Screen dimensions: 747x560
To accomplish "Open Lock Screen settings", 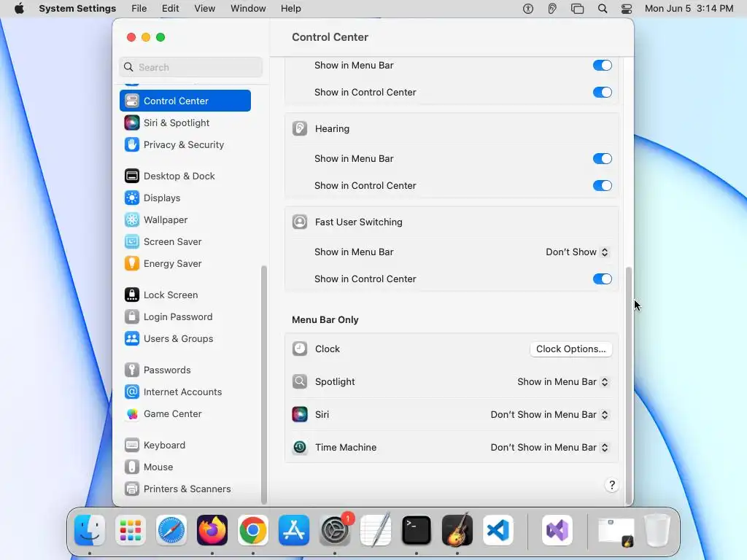I will [x=185, y=295].
